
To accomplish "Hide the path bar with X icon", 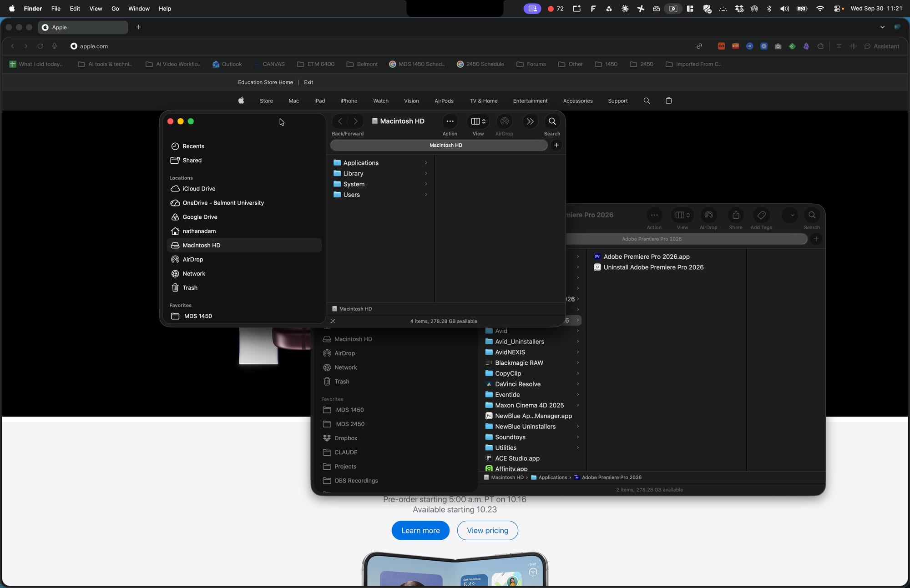I will click(333, 321).
